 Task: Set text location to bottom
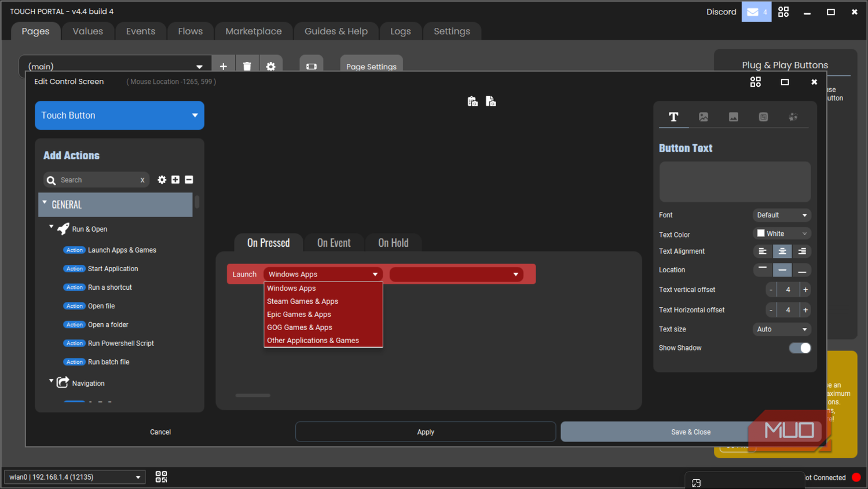[802, 270]
